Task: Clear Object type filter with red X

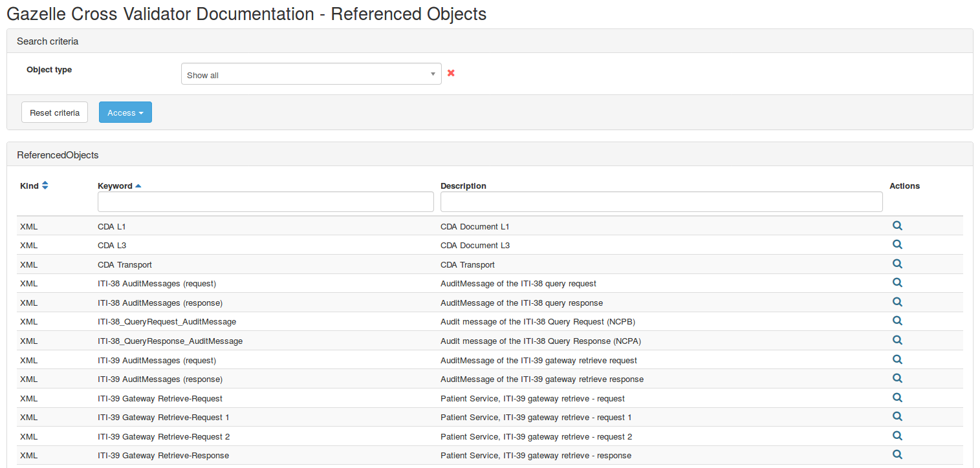Action: [x=451, y=73]
